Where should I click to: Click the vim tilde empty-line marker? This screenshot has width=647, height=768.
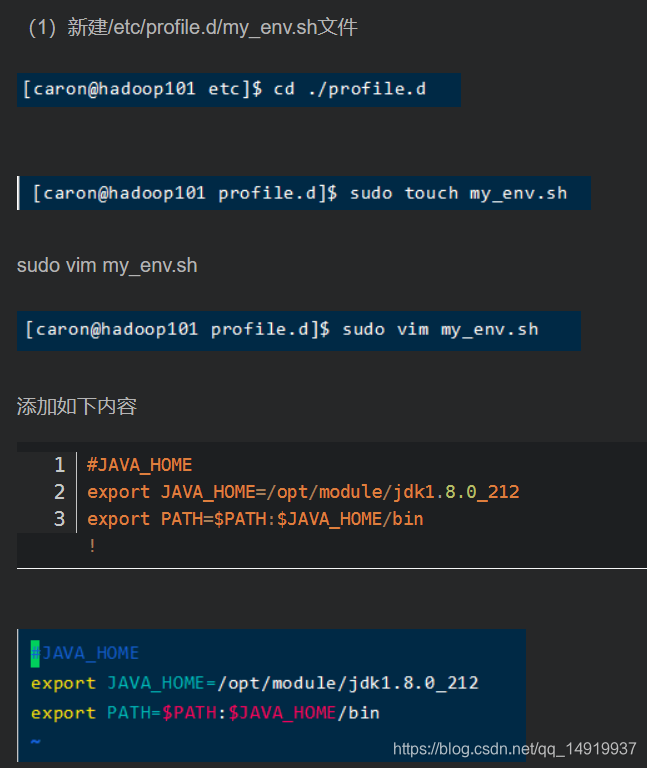point(35,742)
